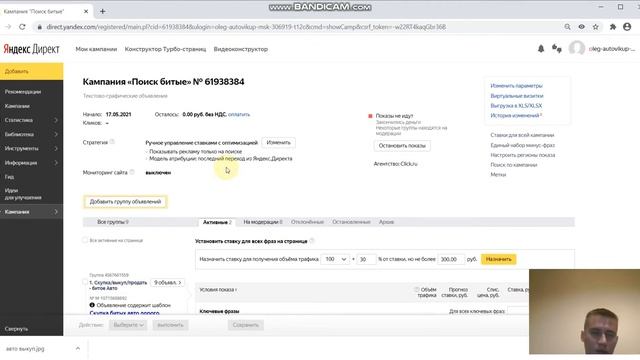Click the info icon before Объявление содержит шаблон
The width and height of the screenshot is (640, 360).
click(92, 305)
